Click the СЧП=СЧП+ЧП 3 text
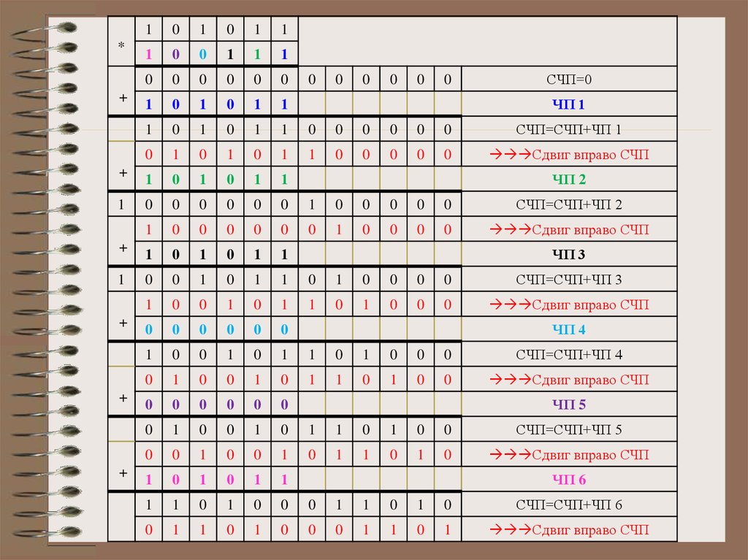The width and height of the screenshot is (748, 560). pos(568,280)
